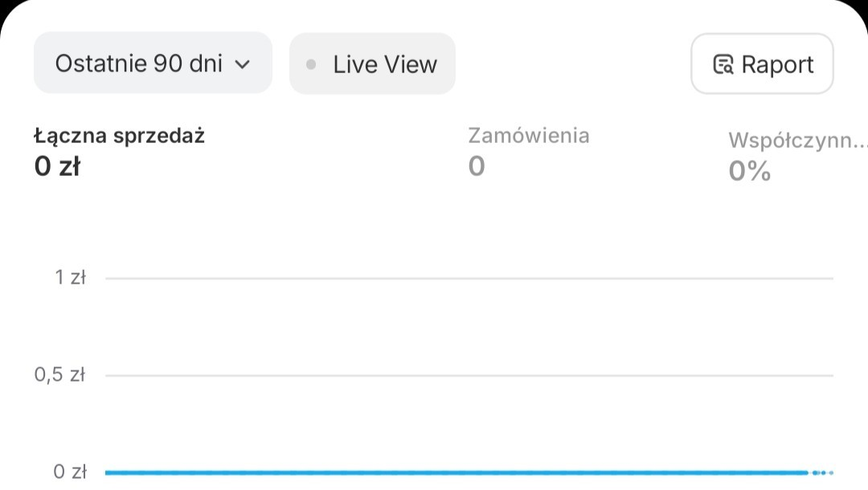This screenshot has height=490, width=868.
Task: Click the 0% conversion rate value
Action: [x=750, y=171]
